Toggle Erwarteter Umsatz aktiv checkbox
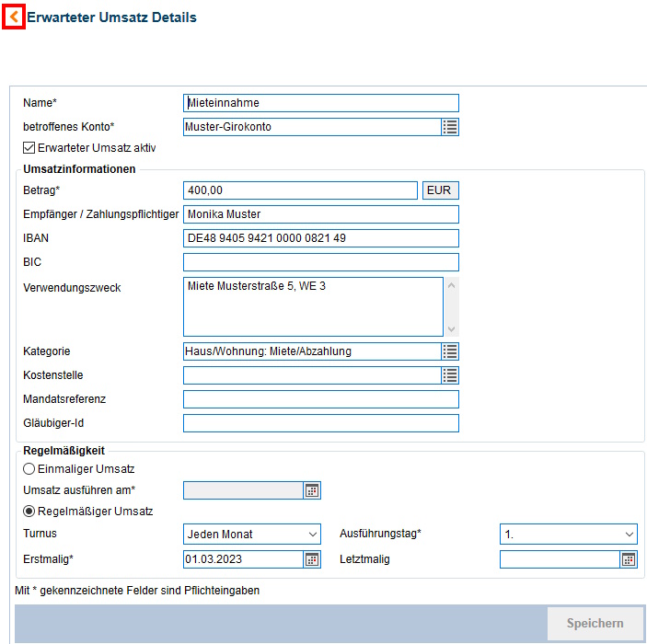The height and width of the screenshot is (644, 647). click(x=29, y=147)
